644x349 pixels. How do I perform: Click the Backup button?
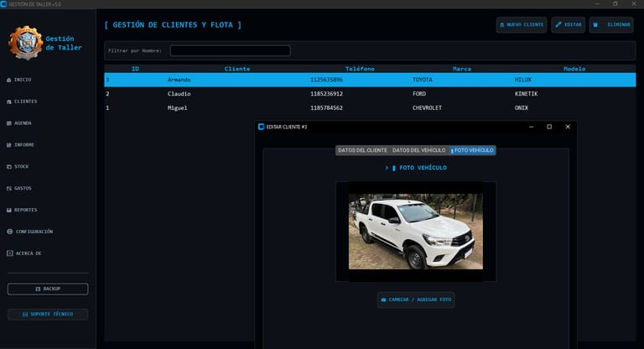click(x=48, y=289)
